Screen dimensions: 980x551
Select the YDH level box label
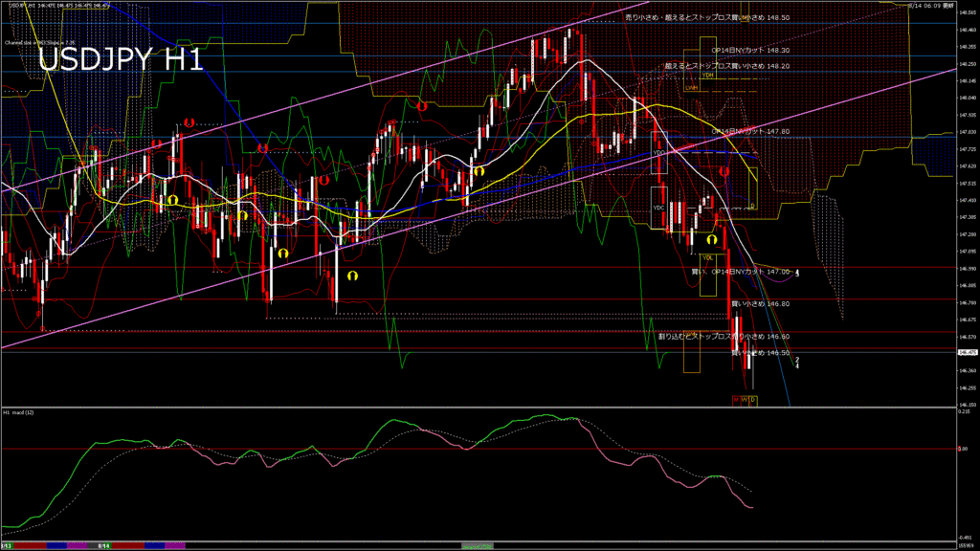pyautogui.click(x=707, y=75)
